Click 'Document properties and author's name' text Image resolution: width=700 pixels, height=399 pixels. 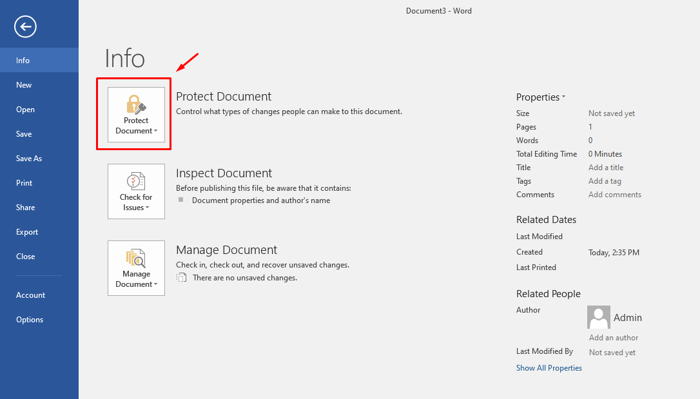[261, 201]
